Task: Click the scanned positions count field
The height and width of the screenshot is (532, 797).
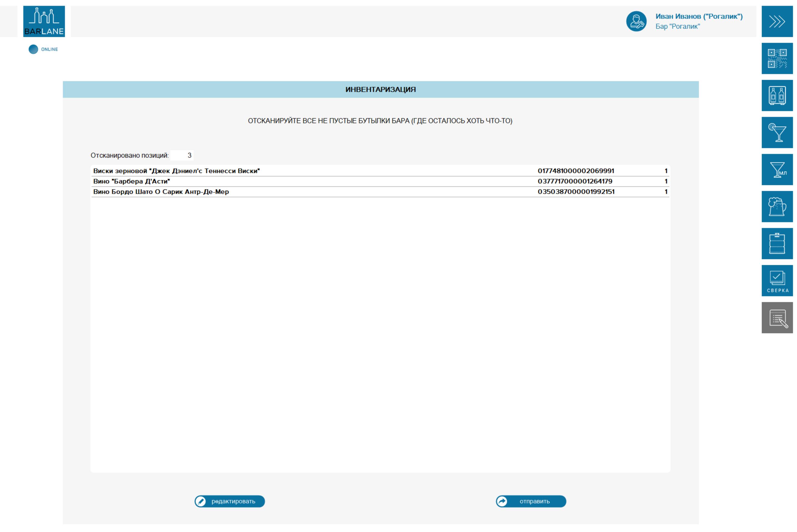Action: pyautogui.click(x=182, y=155)
